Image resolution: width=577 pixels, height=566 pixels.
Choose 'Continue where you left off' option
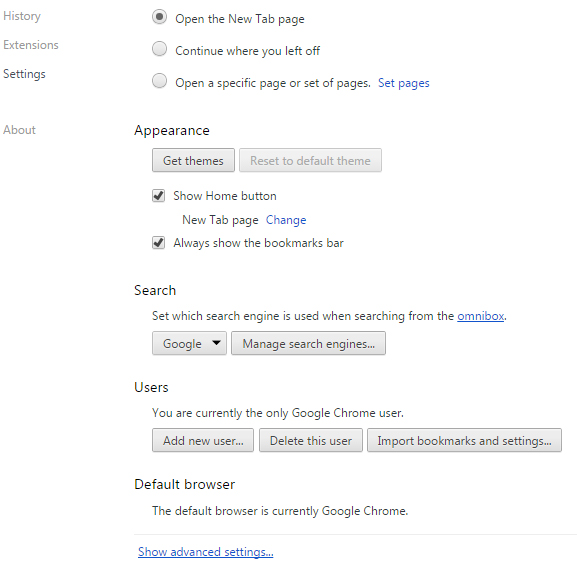click(x=159, y=49)
